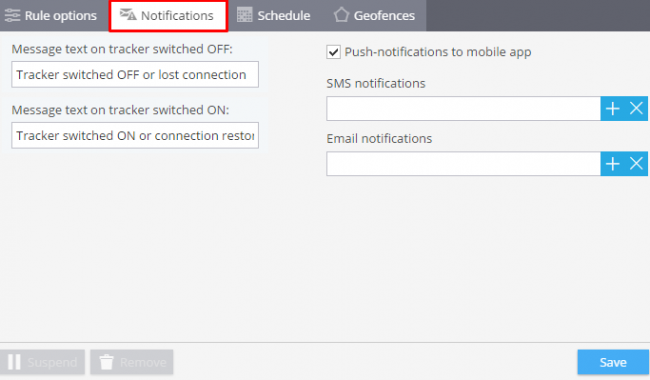This screenshot has width=650, height=380.
Task: Select the Notifications tab
Action: [x=168, y=15]
